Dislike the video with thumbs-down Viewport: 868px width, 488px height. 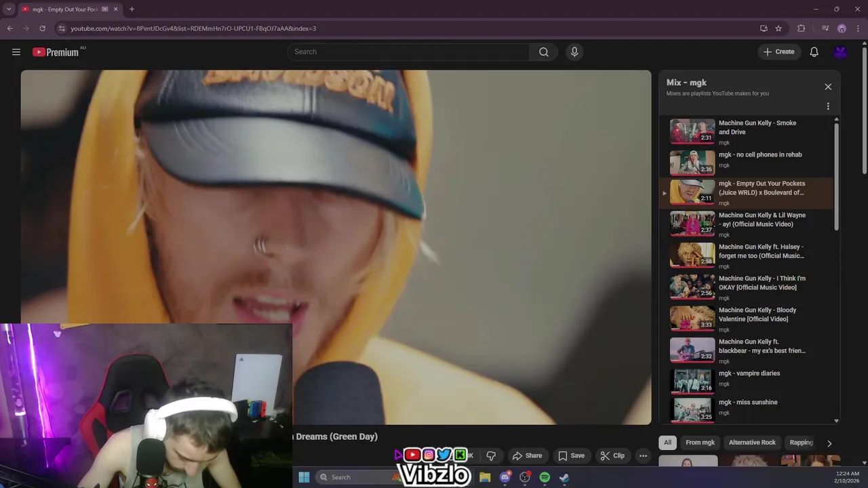point(491,455)
